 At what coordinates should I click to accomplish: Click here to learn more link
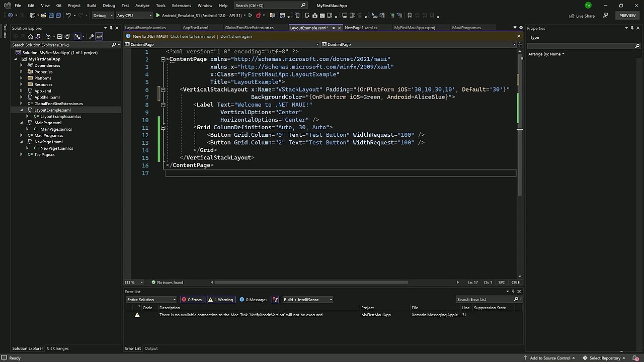click(x=192, y=36)
